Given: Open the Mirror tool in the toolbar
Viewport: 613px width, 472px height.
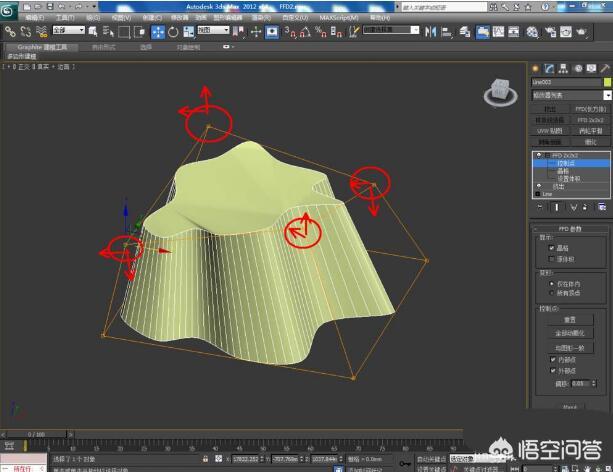Looking at the screenshot, I should [429, 31].
